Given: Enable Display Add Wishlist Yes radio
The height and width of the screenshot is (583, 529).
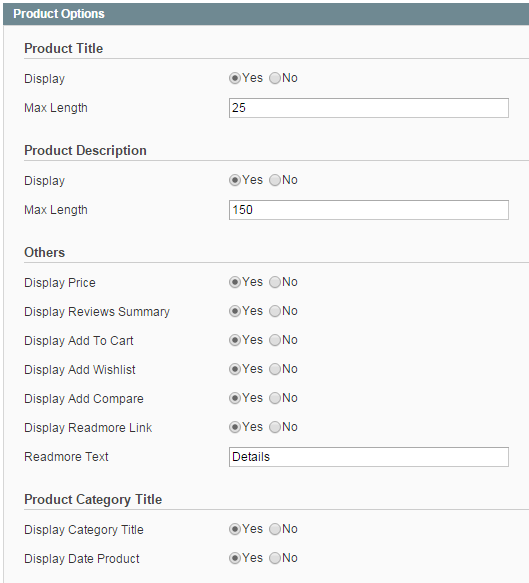Looking at the screenshot, I should 235,369.
